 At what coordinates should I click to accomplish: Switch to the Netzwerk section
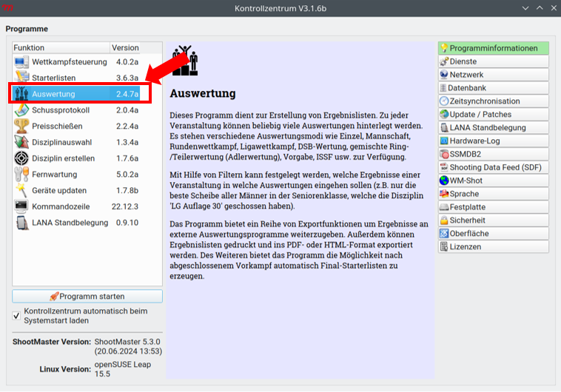pyautogui.click(x=493, y=75)
